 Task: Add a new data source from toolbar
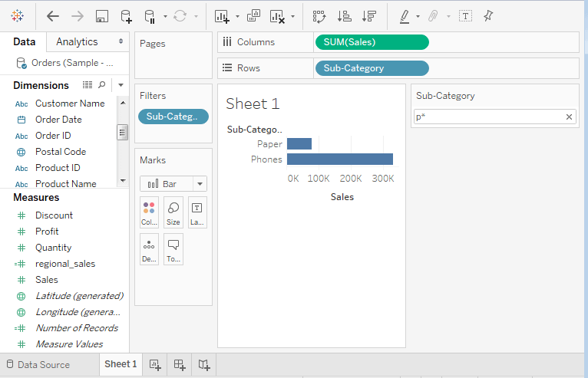(x=126, y=16)
